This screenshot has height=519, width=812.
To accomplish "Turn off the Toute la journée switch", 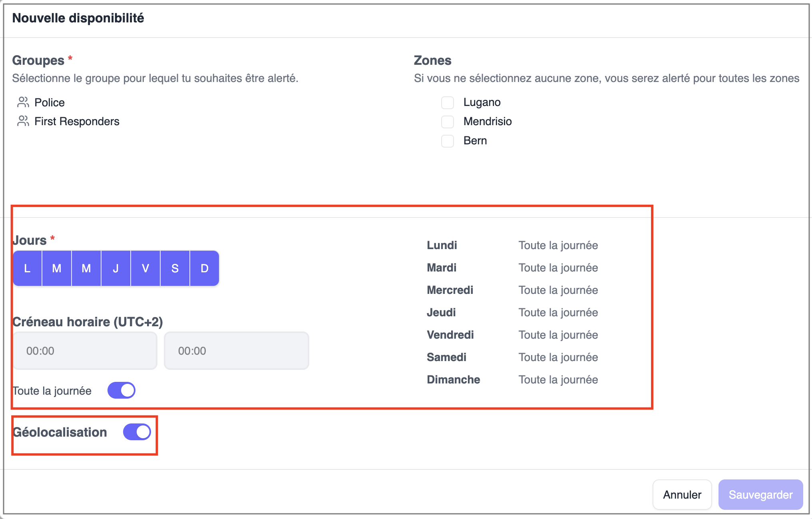I will [121, 390].
